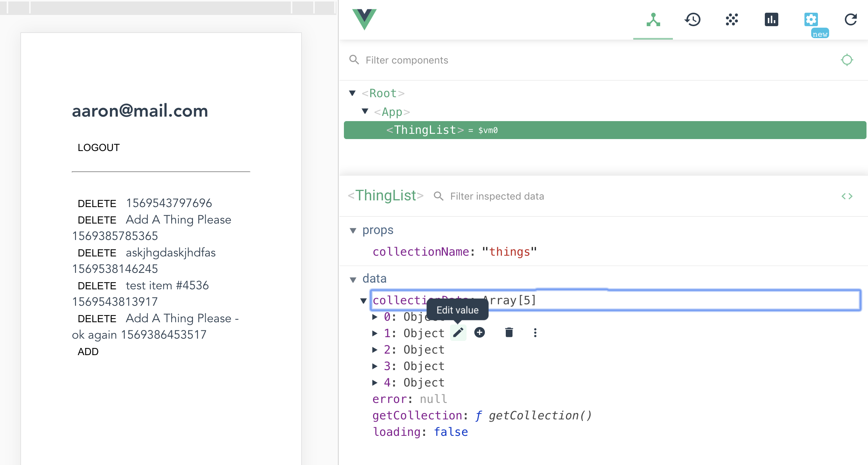This screenshot has height=465, width=868.
Task: Open the Components tab icon
Action: click(653, 19)
